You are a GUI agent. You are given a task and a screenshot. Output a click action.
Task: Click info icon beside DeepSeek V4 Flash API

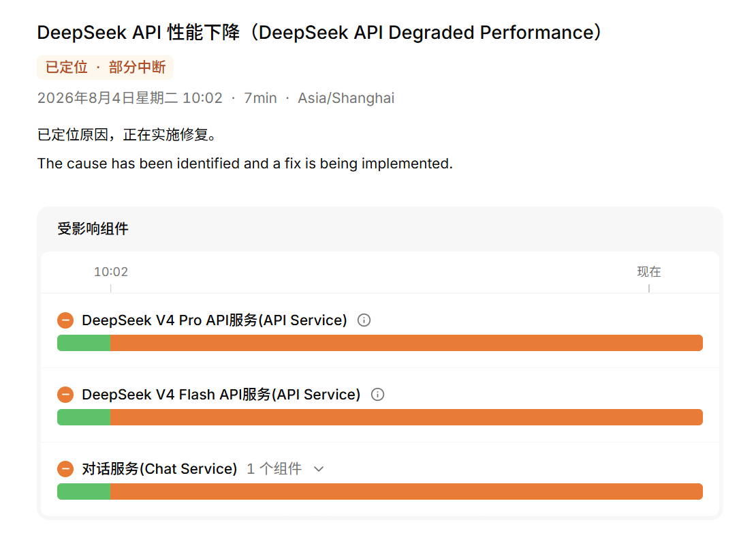377,394
